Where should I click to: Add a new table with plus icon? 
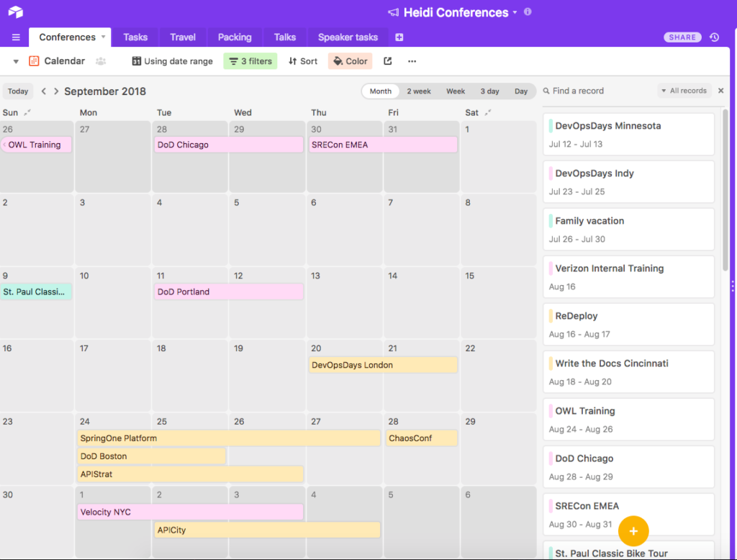[399, 37]
